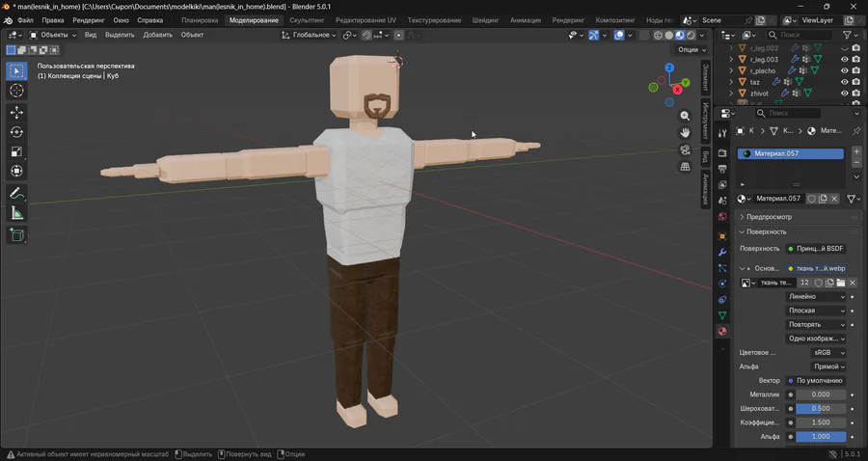Select the Add Cube tool
The width and height of the screenshot is (868, 461).
(16, 235)
